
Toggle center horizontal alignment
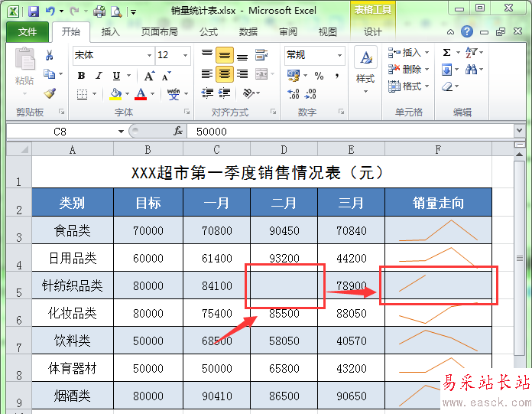coord(224,74)
